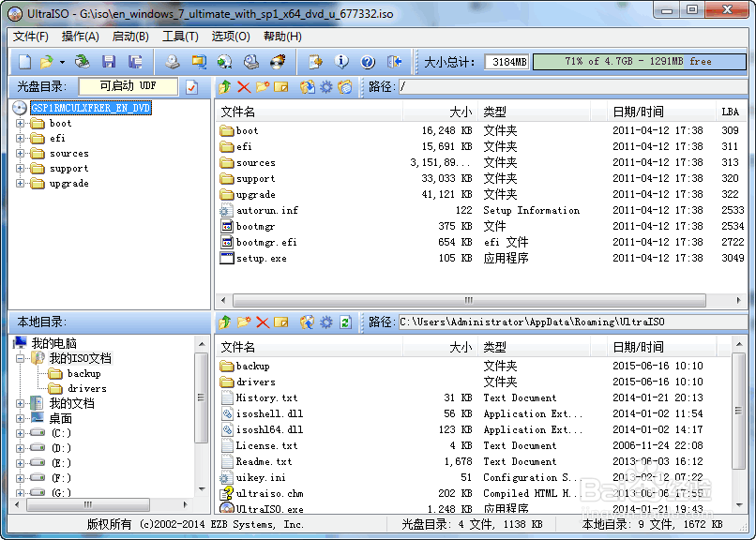Select isoshell.dll in local file list

click(269, 413)
